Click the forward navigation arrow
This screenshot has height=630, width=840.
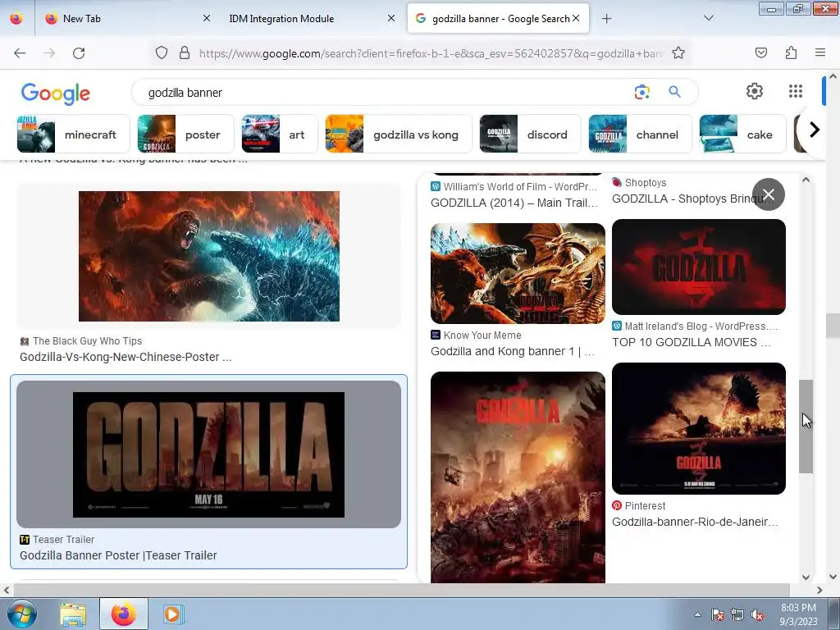[x=49, y=53]
